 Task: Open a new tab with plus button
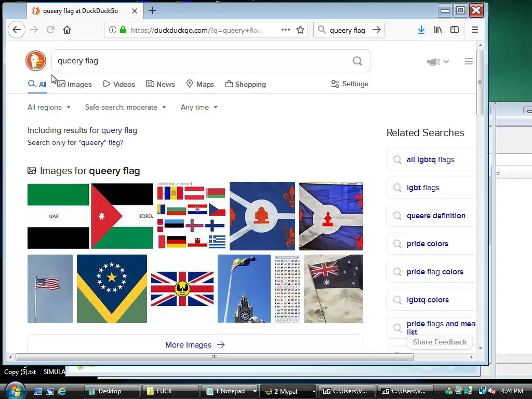[152, 10]
